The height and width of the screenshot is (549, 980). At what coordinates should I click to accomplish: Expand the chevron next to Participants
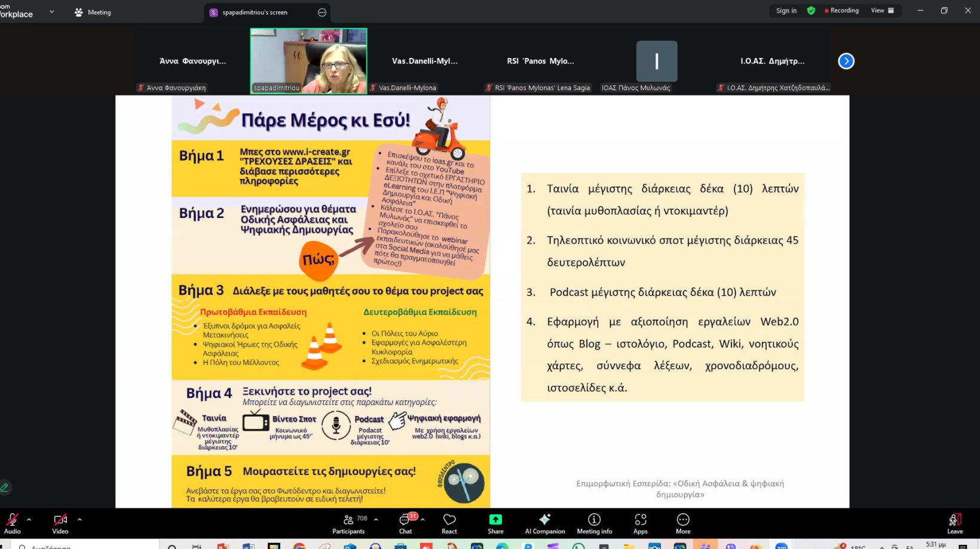click(x=376, y=519)
